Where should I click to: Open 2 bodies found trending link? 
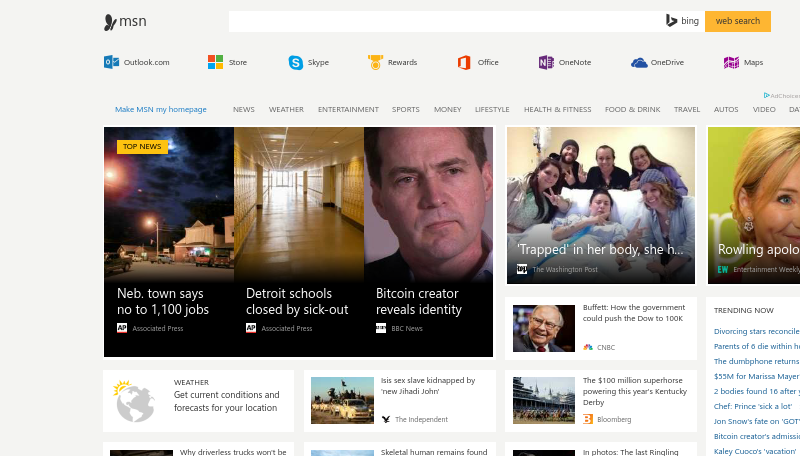tap(757, 391)
